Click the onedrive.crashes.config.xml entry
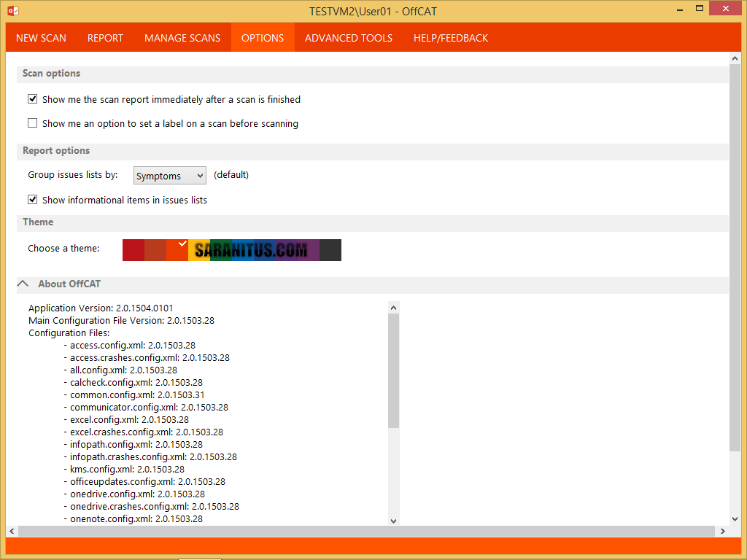Image resolution: width=747 pixels, height=560 pixels. click(152, 506)
